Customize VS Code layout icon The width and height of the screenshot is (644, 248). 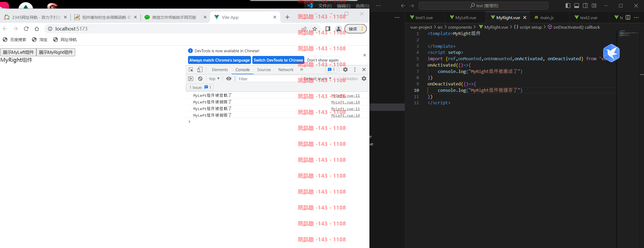pos(594,6)
